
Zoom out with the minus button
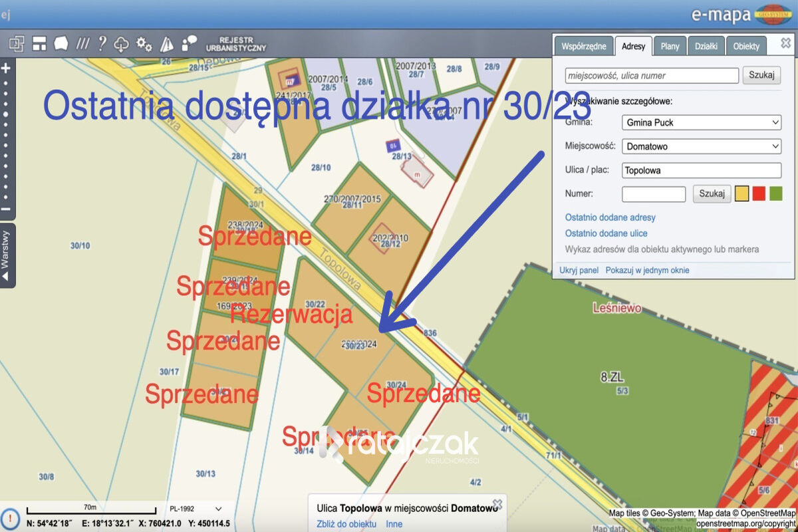pyautogui.click(x=6, y=209)
